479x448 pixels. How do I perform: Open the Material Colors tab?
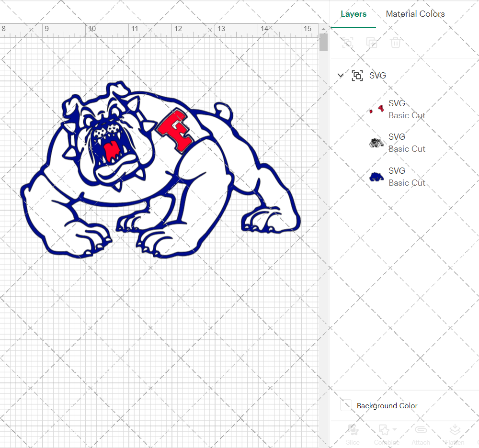coord(415,14)
